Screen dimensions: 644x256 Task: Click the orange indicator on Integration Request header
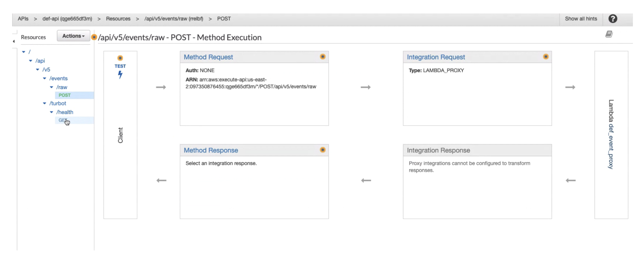point(546,56)
